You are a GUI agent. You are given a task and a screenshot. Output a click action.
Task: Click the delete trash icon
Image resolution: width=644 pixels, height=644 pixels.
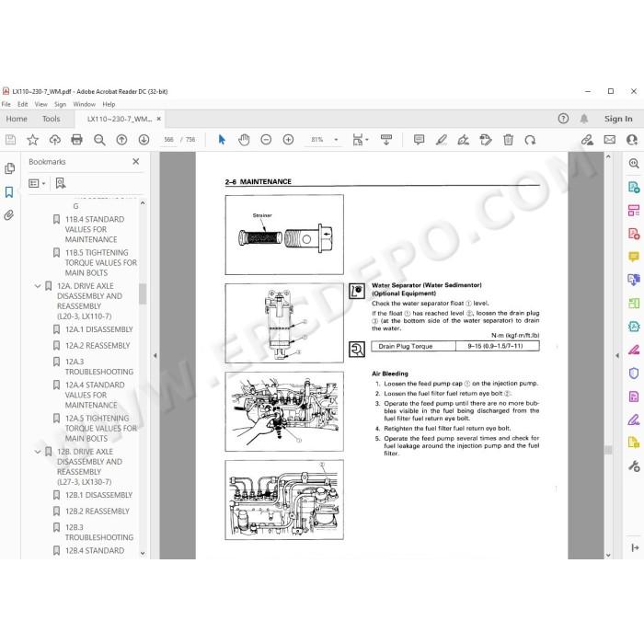[508, 140]
